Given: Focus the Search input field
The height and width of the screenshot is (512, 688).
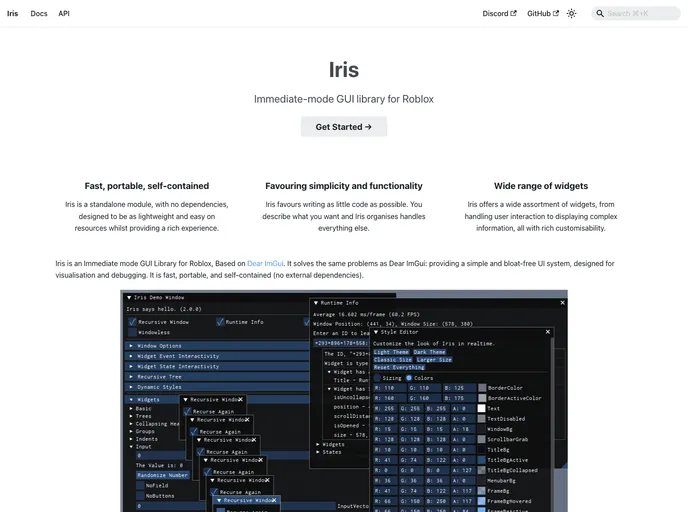Looking at the screenshot, I should click(x=636, y=14).
